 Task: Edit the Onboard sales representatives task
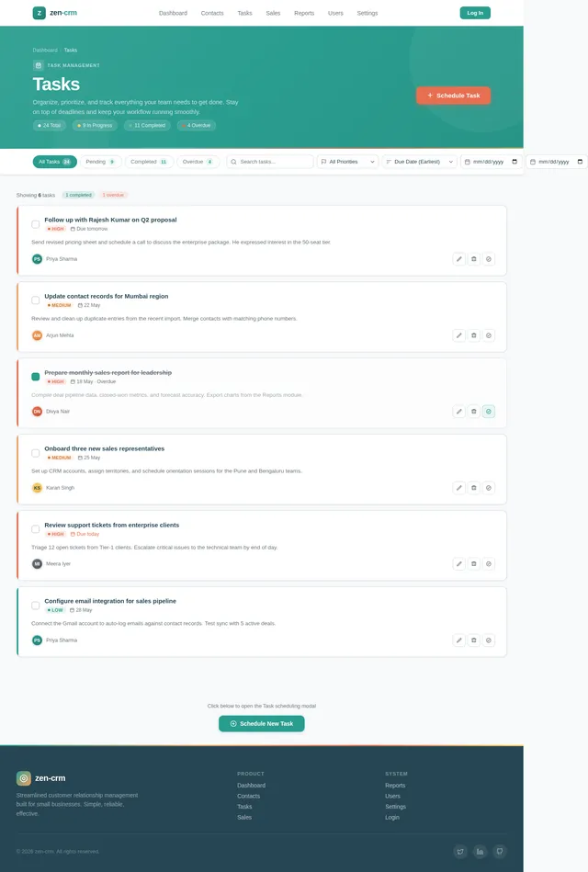coord(459,488)
